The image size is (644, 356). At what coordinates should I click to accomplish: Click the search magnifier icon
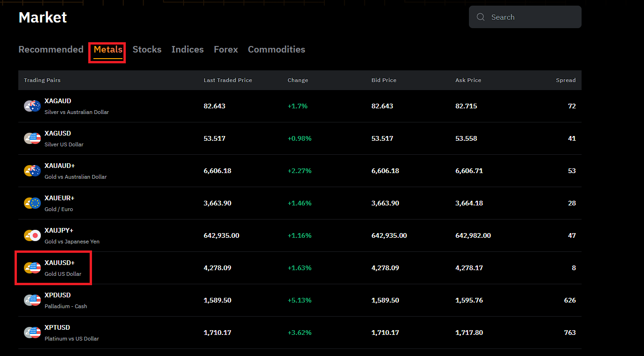click(481, 17)
